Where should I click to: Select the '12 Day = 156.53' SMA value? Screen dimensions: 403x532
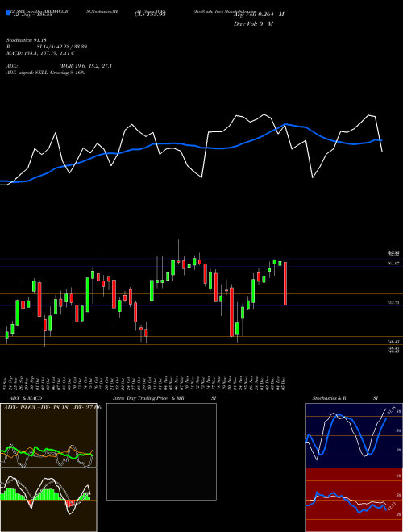click(x=33, y=15)
